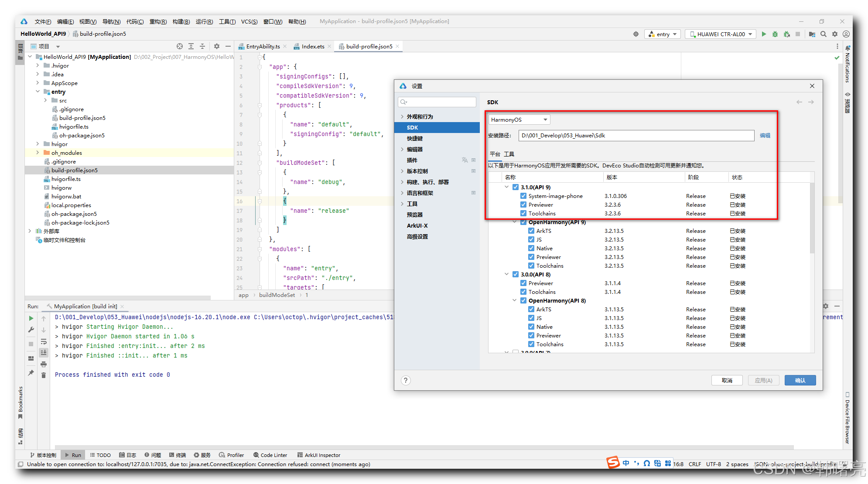Viewport: 868px width, 484px height.
Task: Click the settings gear in project panel header
Action: (x=217, y=46)
